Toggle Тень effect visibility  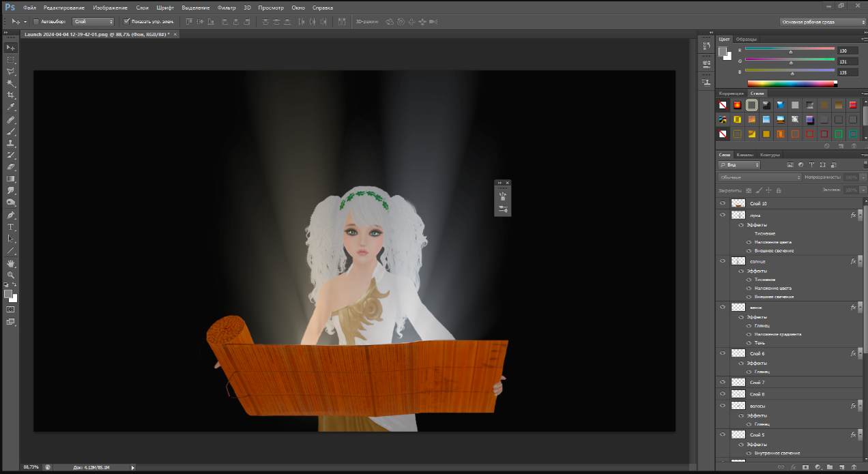coord(749,342)
